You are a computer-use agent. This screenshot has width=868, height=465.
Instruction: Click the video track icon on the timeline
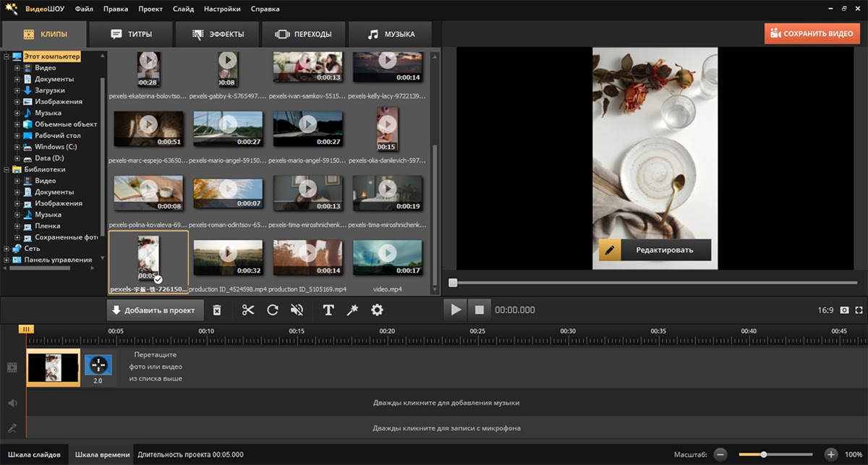coord(12,367)
